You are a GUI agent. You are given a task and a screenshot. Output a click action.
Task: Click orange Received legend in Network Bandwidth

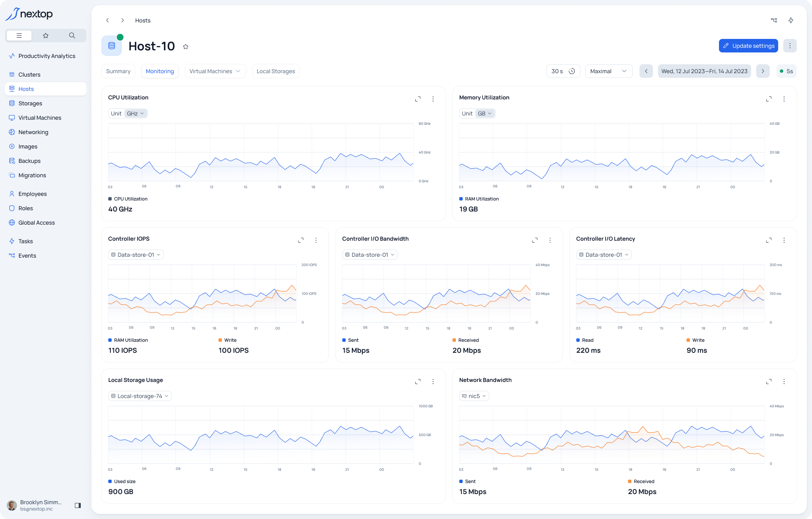click(x=641, y=481)
